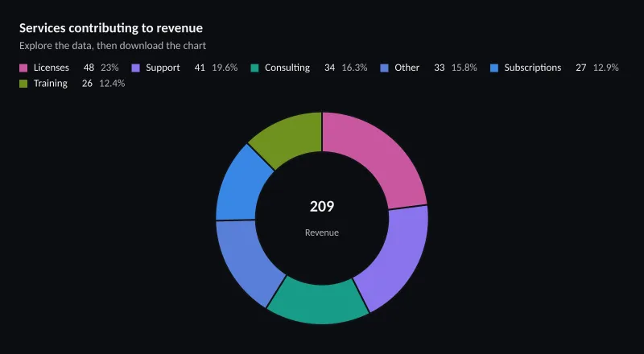644x354 pixels.
Task: Click the pink Licenses legend swatch
Action: coord(23,68)
